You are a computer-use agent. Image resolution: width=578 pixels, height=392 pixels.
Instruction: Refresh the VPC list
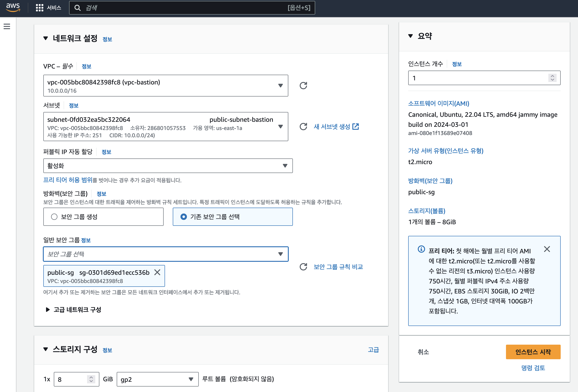click(x=303, y=85)
